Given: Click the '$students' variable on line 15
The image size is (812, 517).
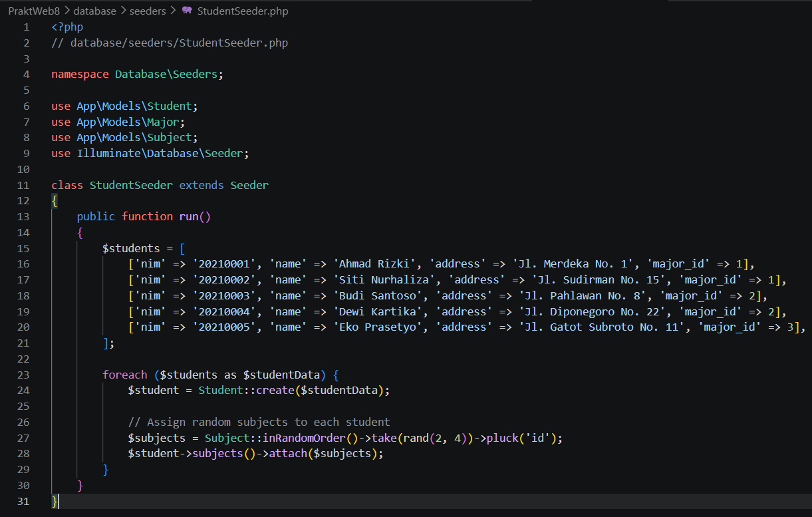Looking at the screenshot, I should pyautogui.click(x=131, y=248).
